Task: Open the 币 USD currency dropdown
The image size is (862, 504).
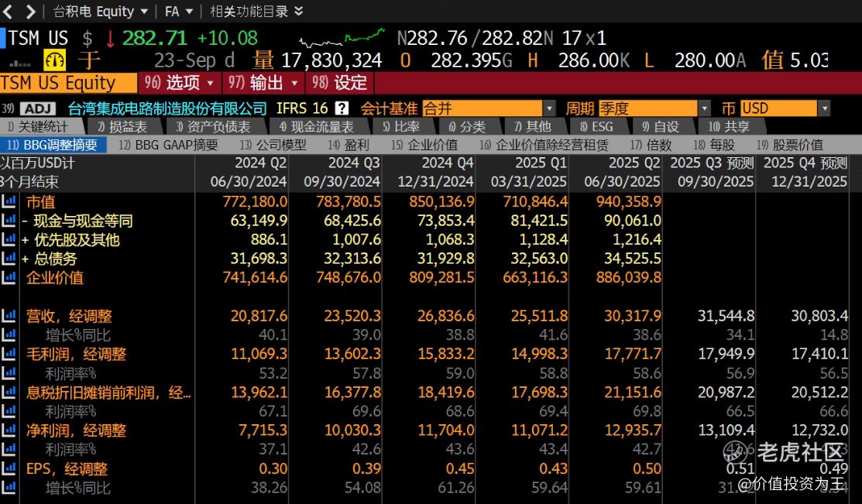Action: coord(785,108)
